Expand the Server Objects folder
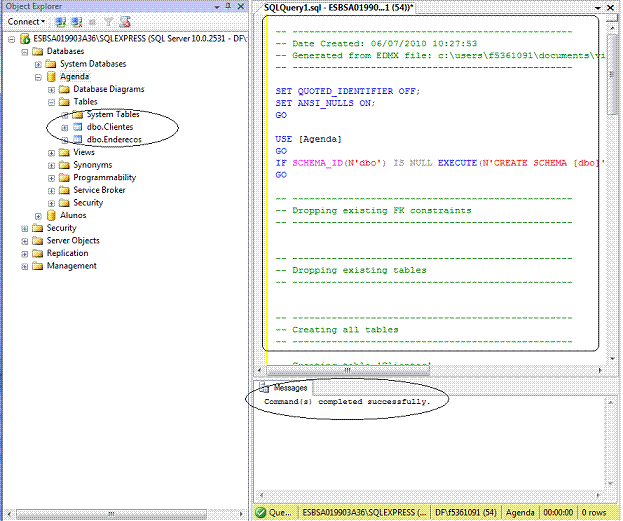Screen dimensions: 623x521 [x=25, y=241]
